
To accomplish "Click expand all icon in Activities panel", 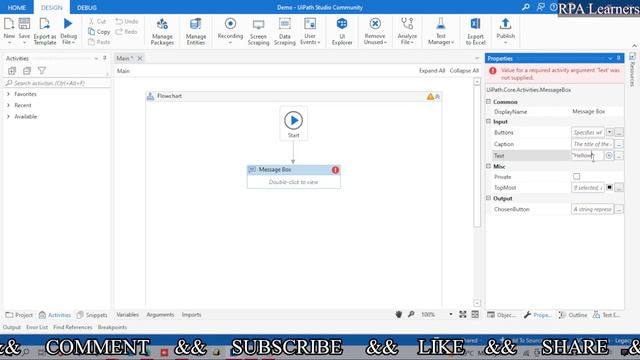I will pyautogui.click(x=12, y=71).
